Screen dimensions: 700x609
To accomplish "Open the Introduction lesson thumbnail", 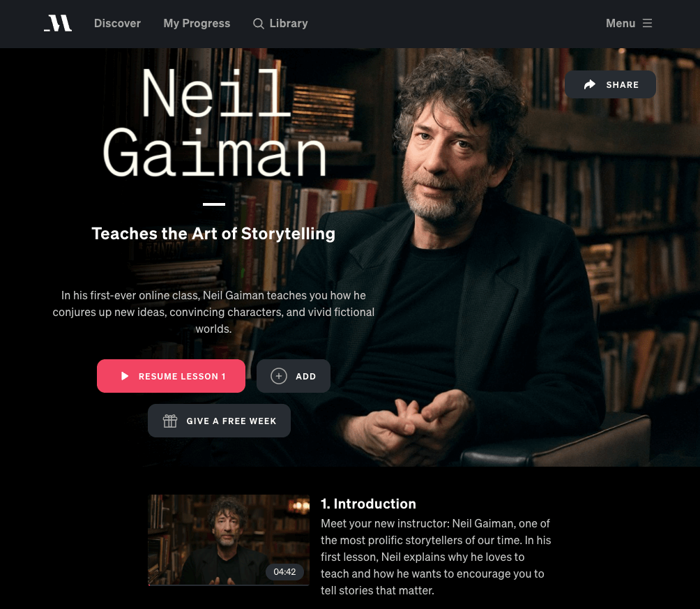I will (229, 540).
